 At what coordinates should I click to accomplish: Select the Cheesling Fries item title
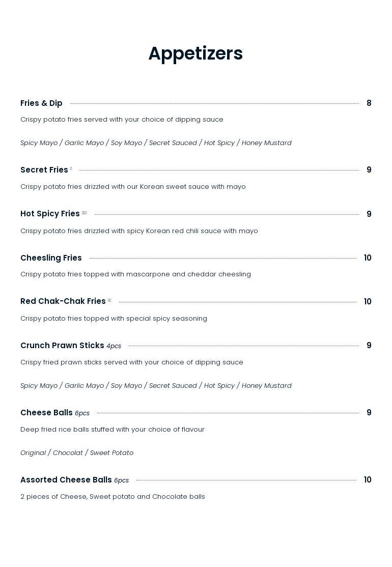tap(51, 258)
